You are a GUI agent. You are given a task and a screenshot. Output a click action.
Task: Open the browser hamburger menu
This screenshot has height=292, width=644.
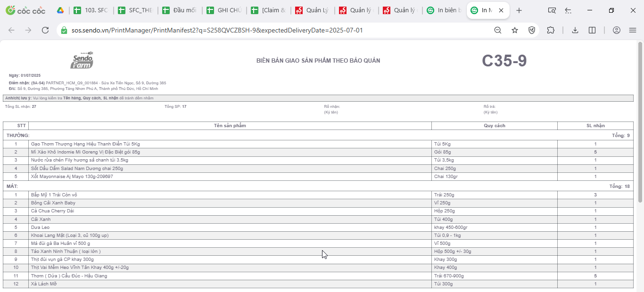coord(633,30)
